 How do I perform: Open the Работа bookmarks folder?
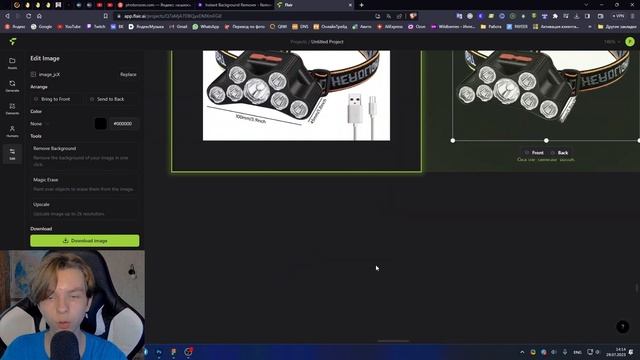click(x=491, y=27)
